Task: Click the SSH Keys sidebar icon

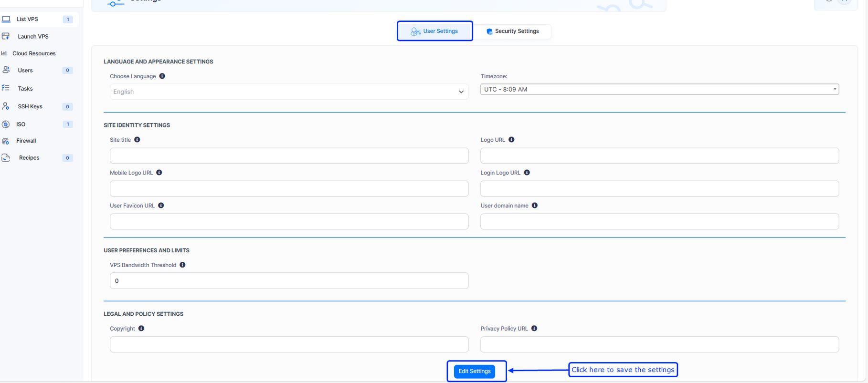Action: pyautogui.click(x=6, y=106)
